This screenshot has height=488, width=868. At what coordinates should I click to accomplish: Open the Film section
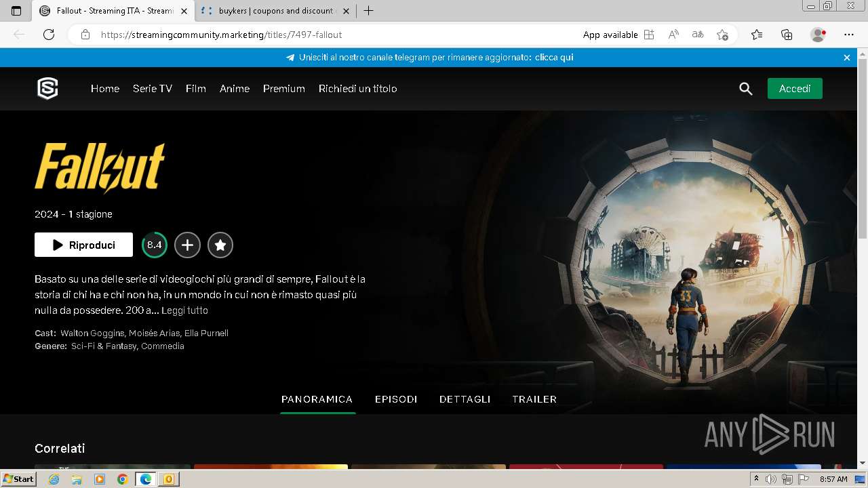point(196,89)
